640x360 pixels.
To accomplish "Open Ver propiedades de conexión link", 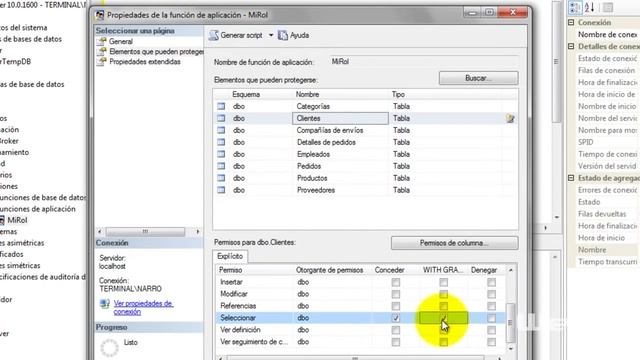I will coord(143,307).
